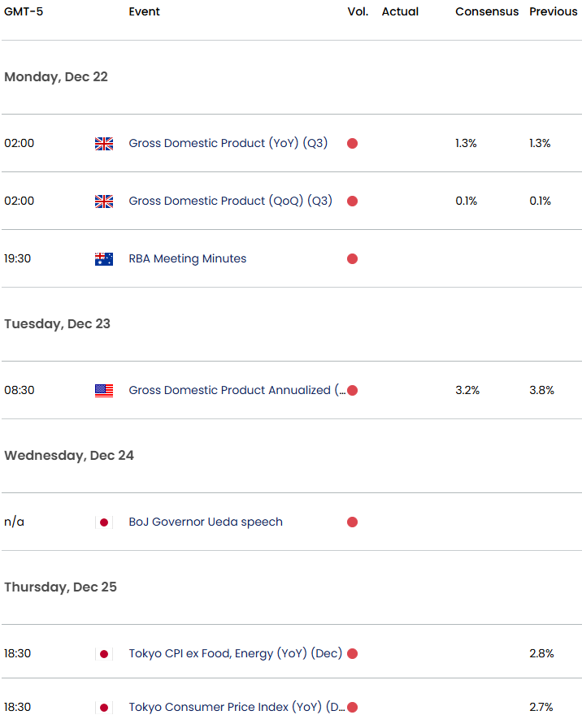
Task: Click red volatility dot for BoJ Ueda speech
Action: click(x=352, y=522)
